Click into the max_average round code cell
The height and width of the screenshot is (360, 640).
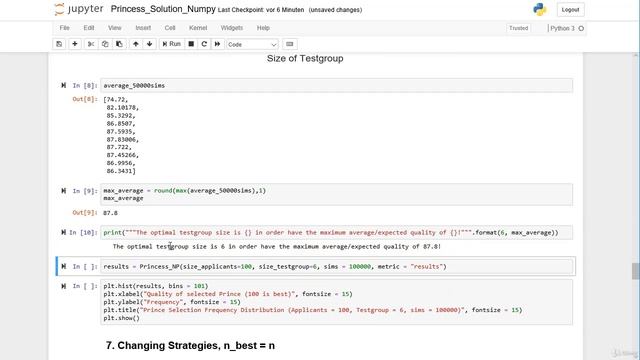336,194
